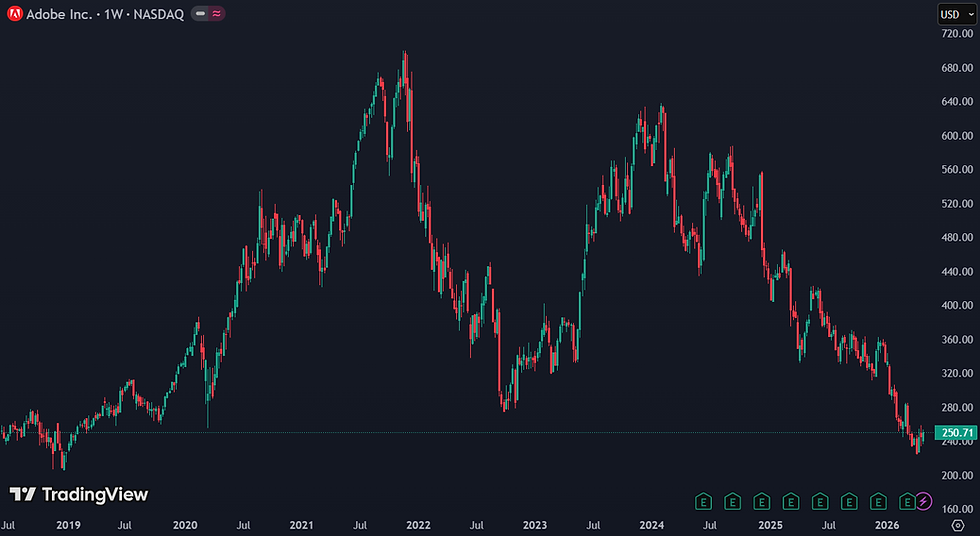Image resolution: width=980 pixels, height=536 pixels.
Task: Click the 720.00 price axis label
Action: pos(957,34)
